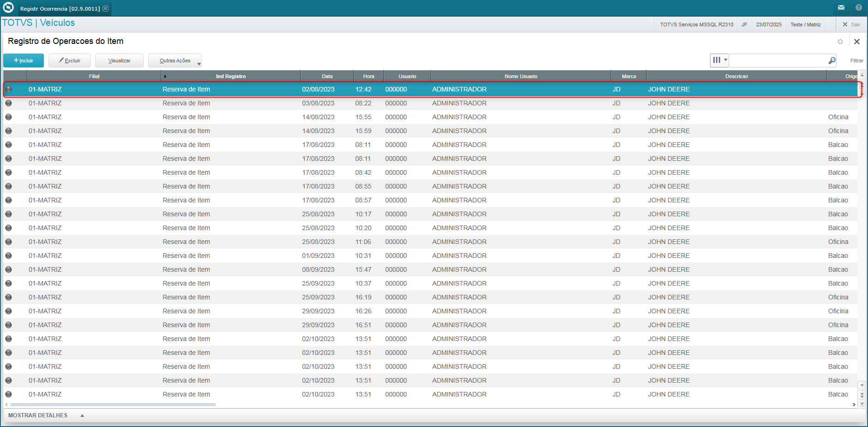Click the status circle of the 02/08/2023 12:42 row
Screen dimensions: 868x427
(x=8, y=89)
